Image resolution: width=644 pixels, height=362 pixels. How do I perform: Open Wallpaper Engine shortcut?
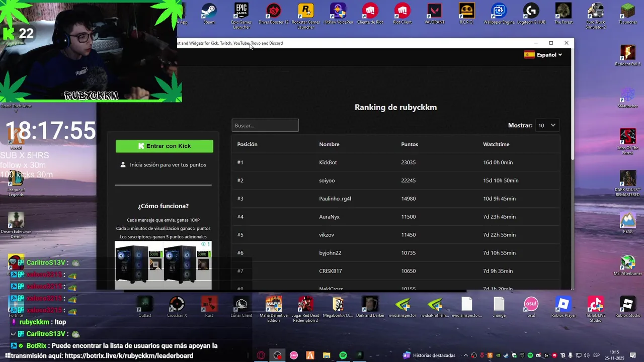pos(499,14)
